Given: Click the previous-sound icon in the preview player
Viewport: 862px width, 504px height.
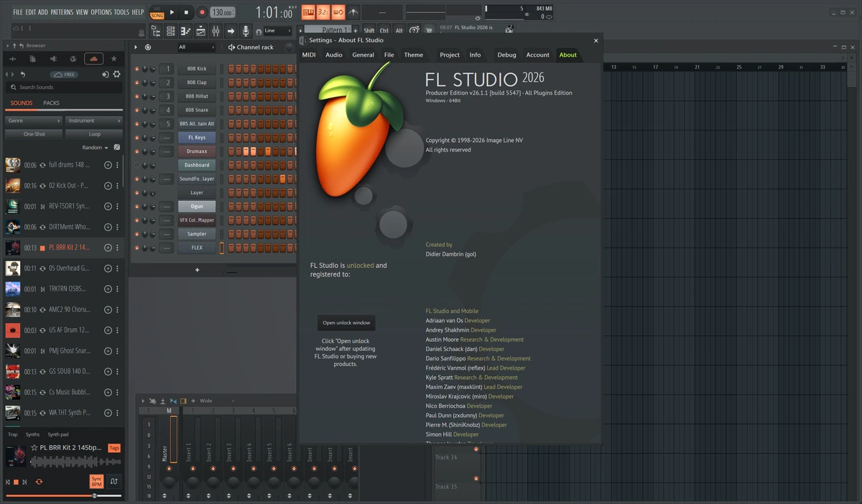Looking at the screenshot, I should 9,482.
